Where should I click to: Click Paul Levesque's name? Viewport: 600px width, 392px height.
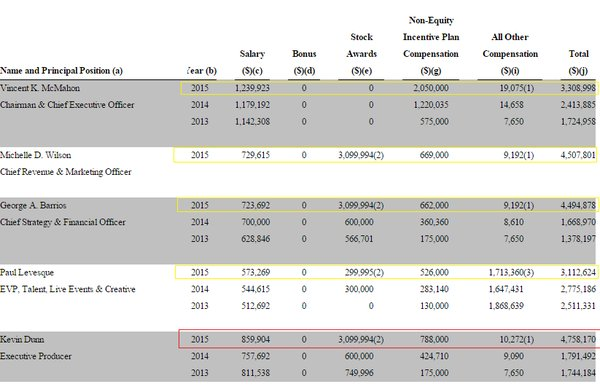pyautogui.click(x=27, y=273)
